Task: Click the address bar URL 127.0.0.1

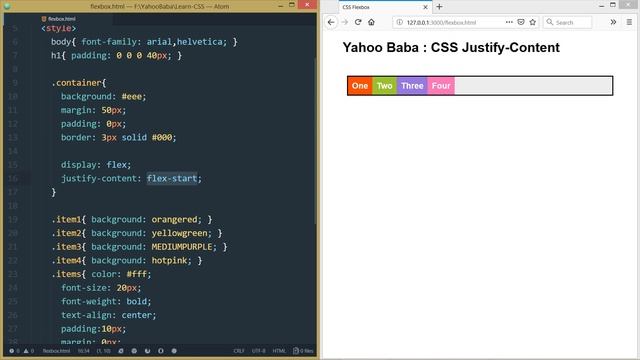Action: [x=441, y=22]
